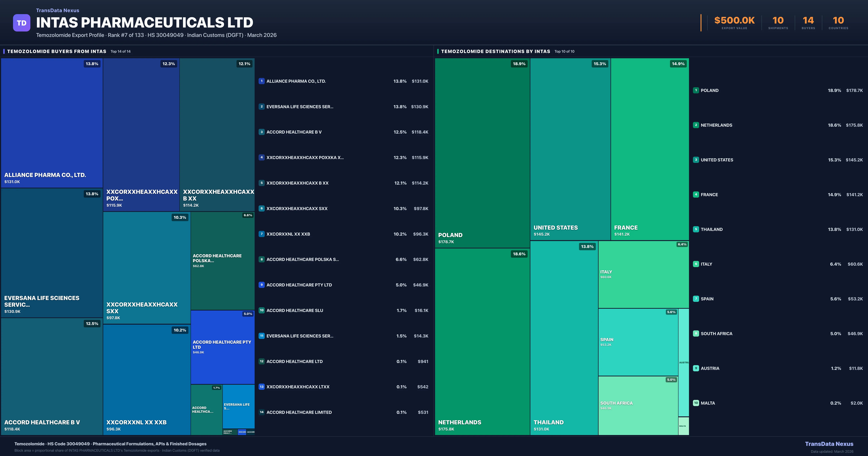Click the South Africa treemap block
This screenshot has height=456, width=868.
[638, 405]
